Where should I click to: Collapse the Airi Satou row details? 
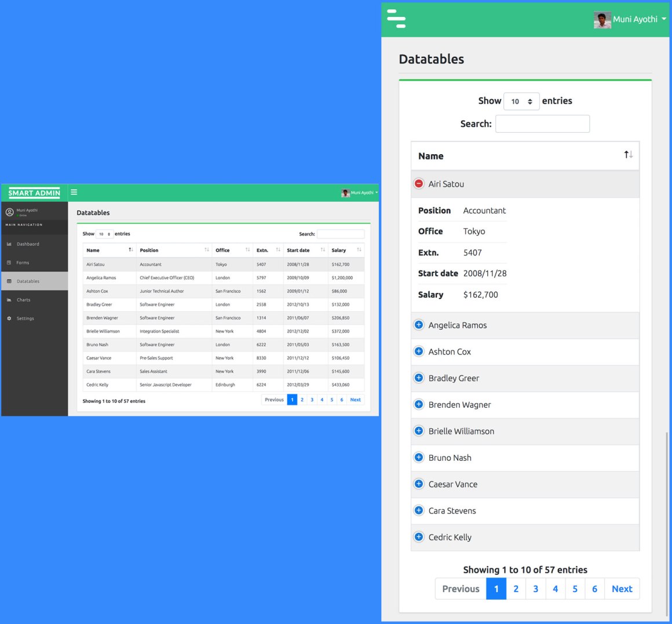click(418, 183)
